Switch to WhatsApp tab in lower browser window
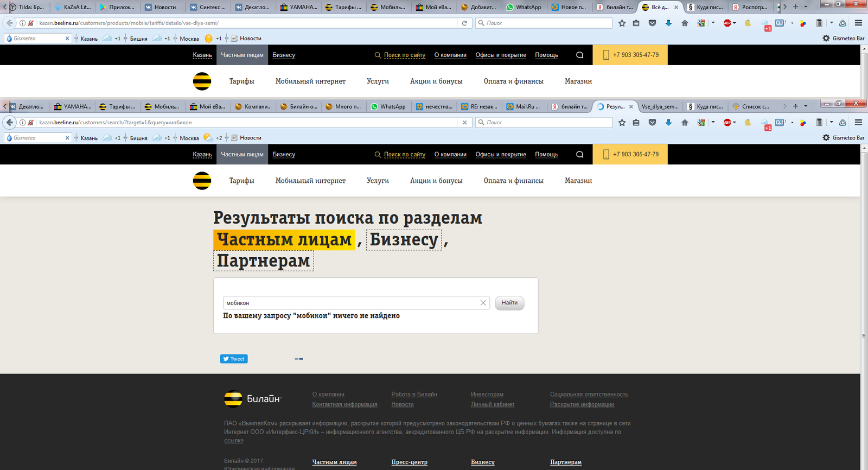 point(388,106)
